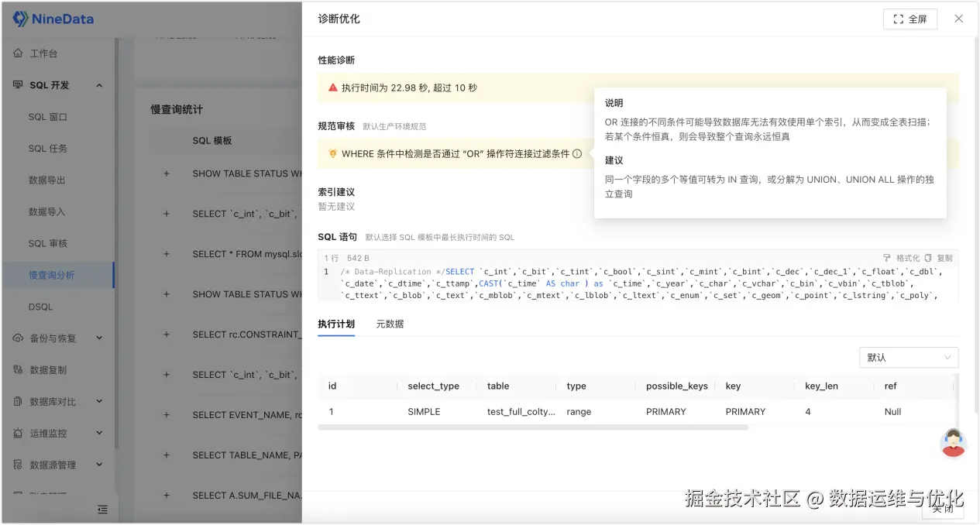980x525 pixels.
Task: Click the 工作台 home icon
Action: [x=18, y=53]
